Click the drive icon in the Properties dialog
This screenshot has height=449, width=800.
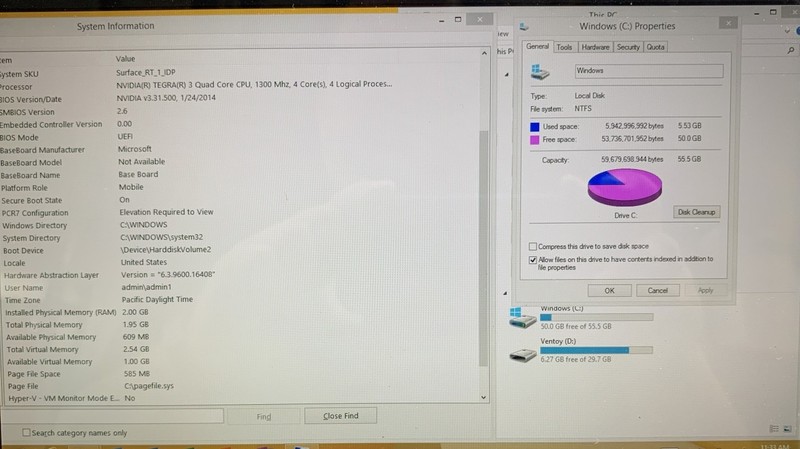click(539, 72)
